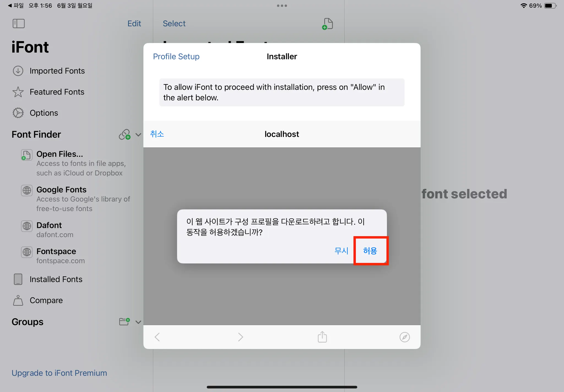The width and height of the screenshot is (564, 392).
Task: Go back to Profile Setup
Action: tap(176, 56)
